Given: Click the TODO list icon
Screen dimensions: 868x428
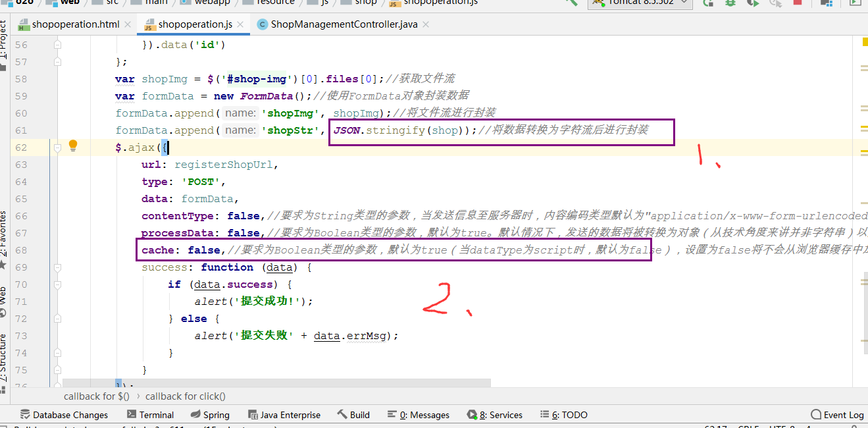Looking at the screenshot, I should coord(544,415).
